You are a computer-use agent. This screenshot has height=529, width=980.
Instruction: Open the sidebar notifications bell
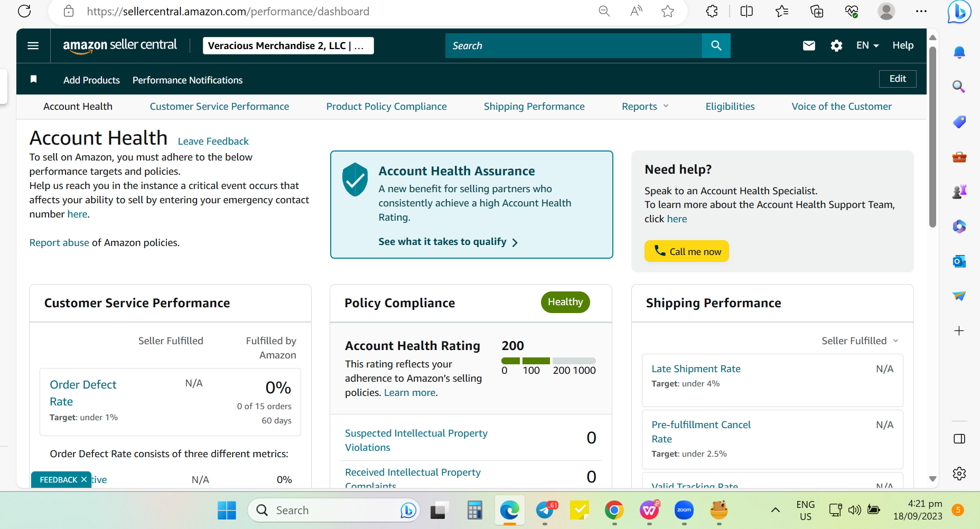click(959, 52)
